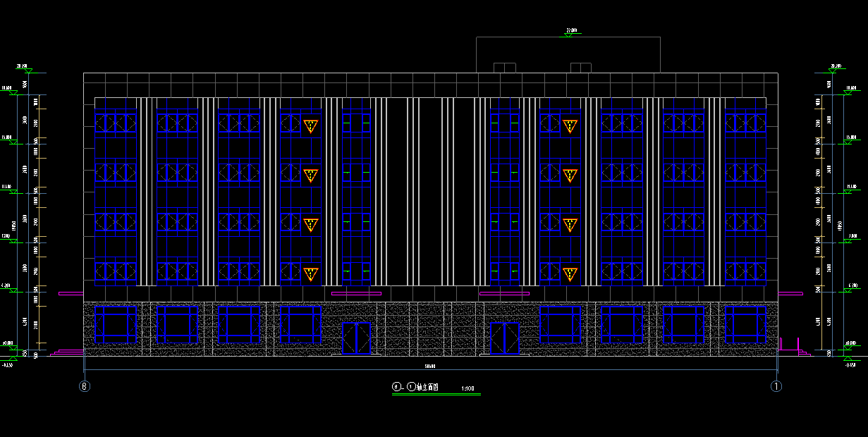Select top yellow warning triangle in left column
Image resolution: width=868 pixels, height=437 pixels.
point(310,126)
